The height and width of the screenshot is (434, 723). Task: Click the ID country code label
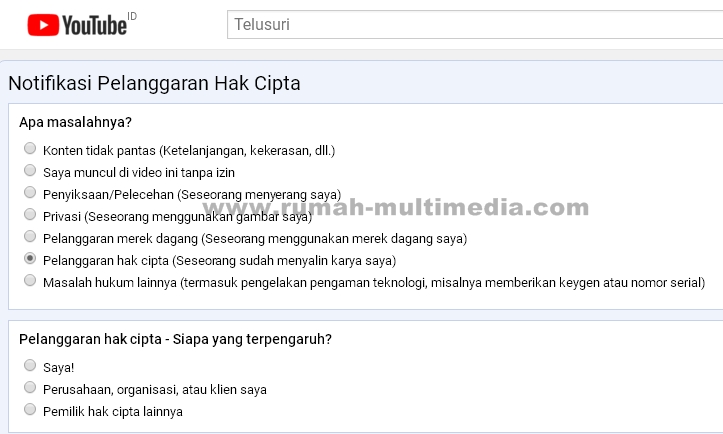(132, 17)
